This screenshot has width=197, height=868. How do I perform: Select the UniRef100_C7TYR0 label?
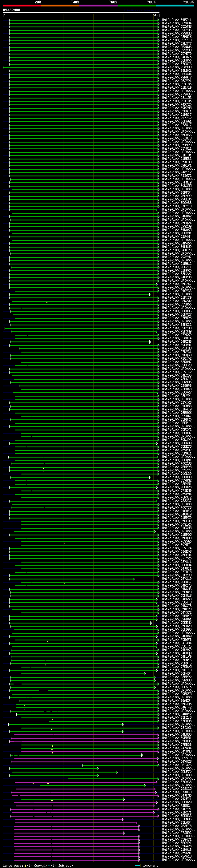pos(176,558)
